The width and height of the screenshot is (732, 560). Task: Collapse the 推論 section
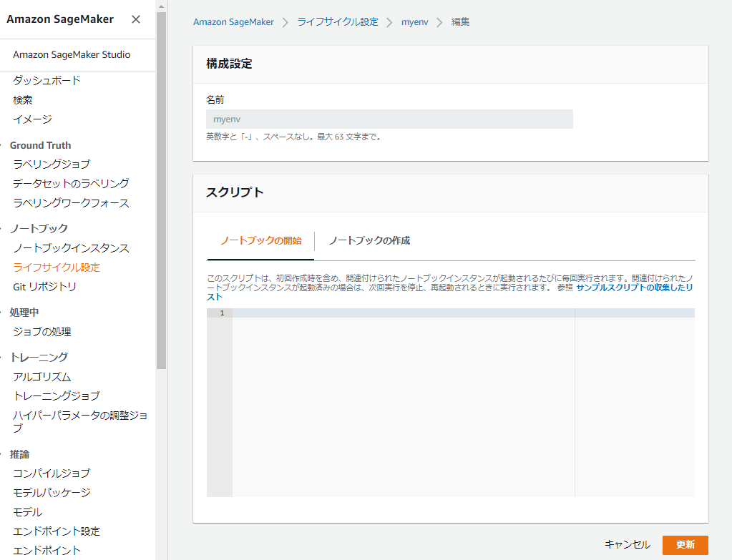point(19,454)
